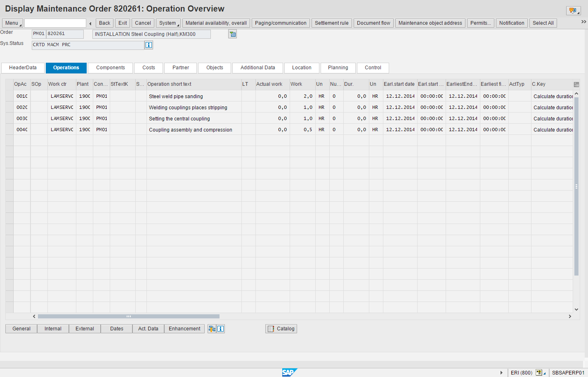The image size is (588, 377).
Task: Expand the status bar left arrow
Action: pos(501,373)
